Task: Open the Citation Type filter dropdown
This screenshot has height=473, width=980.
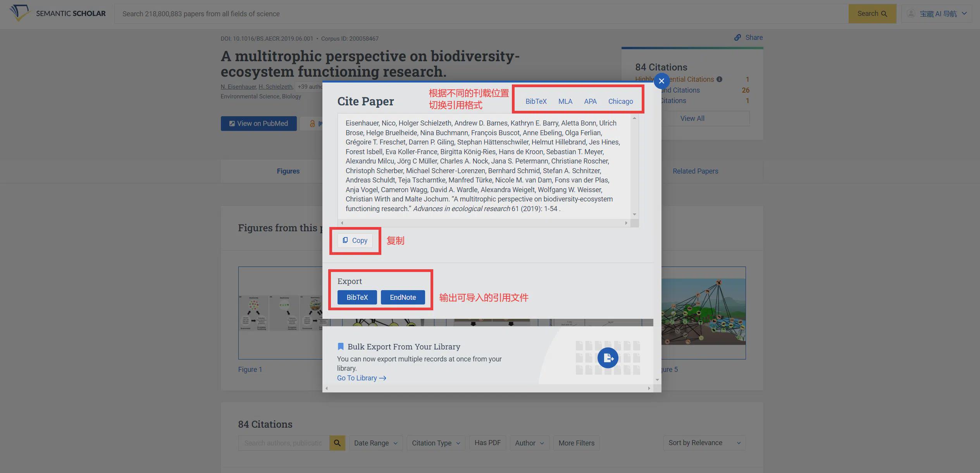Action: (436, 443)
